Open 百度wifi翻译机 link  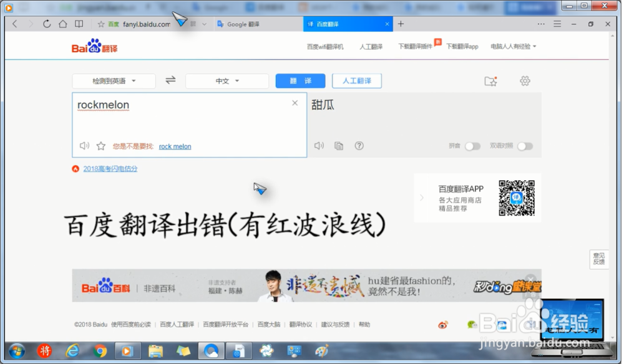pos(324,47)
